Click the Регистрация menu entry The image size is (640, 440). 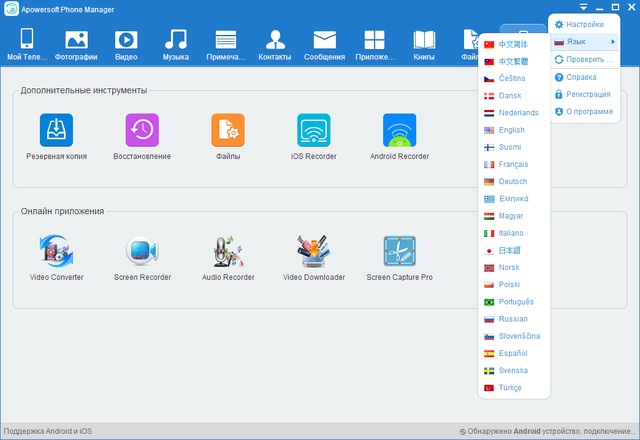pos(589,94)
